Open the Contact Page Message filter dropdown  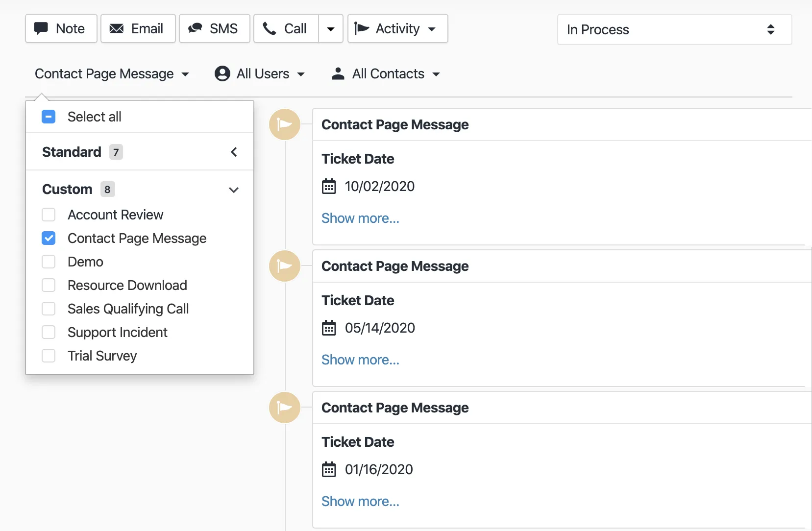[x=112, y=73]
